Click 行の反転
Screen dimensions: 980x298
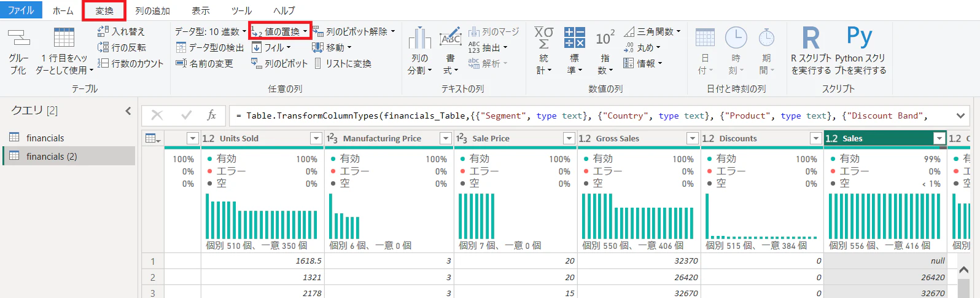tap(122, 47)
